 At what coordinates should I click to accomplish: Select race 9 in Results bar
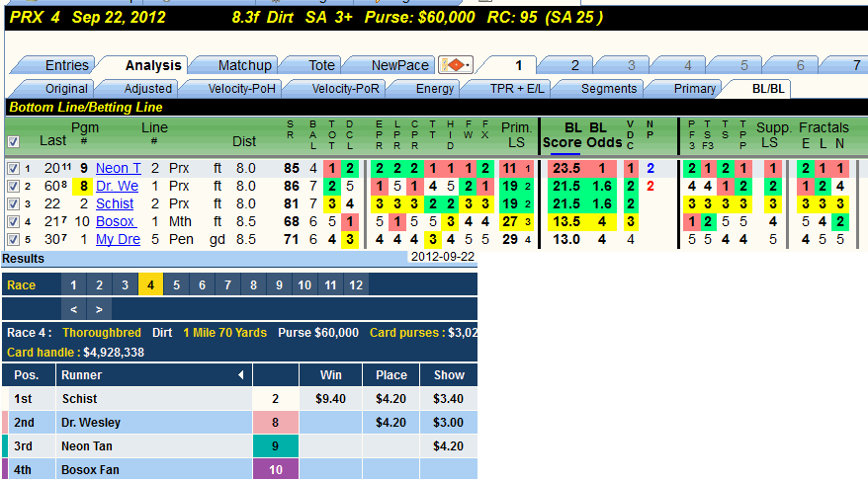[x=279, y=285]
